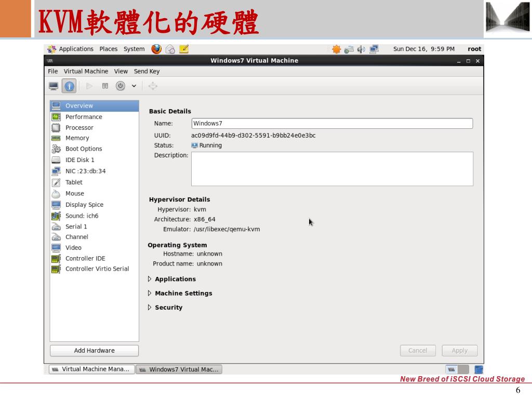
Task: Switch to Virtual Machine Manager taskbar window
Action: [92, 369]
